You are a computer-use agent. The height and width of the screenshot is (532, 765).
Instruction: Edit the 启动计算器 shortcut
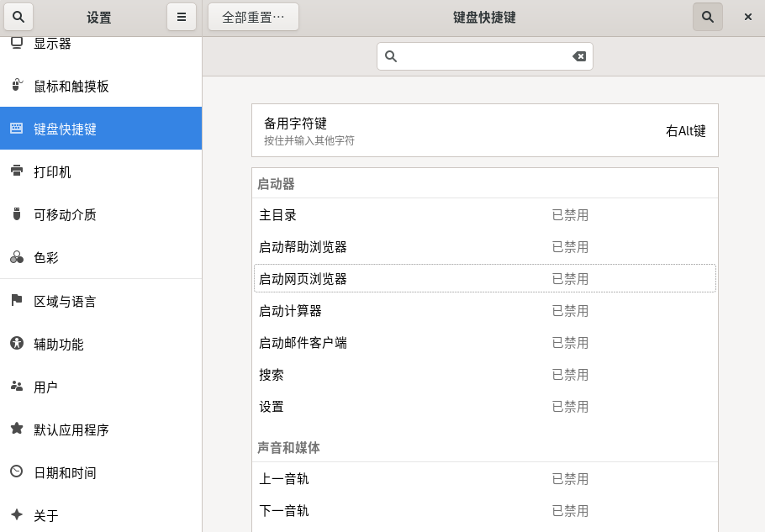click(484, 311)
